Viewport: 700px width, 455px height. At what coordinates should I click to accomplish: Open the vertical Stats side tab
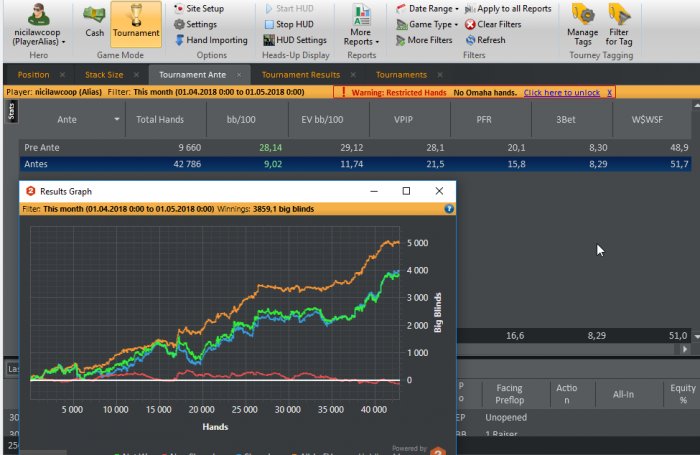pyautogui.click(x=11, y=112)
